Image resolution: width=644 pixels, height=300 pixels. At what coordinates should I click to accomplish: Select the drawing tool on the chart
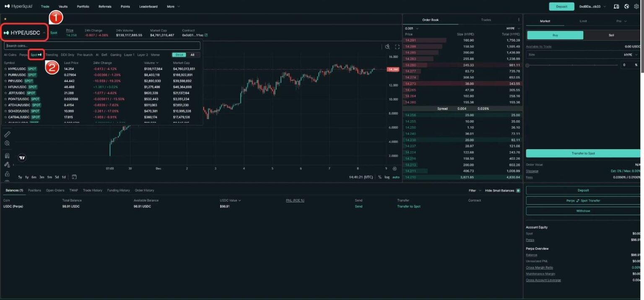pyautogui.click(x=7, y=134)
